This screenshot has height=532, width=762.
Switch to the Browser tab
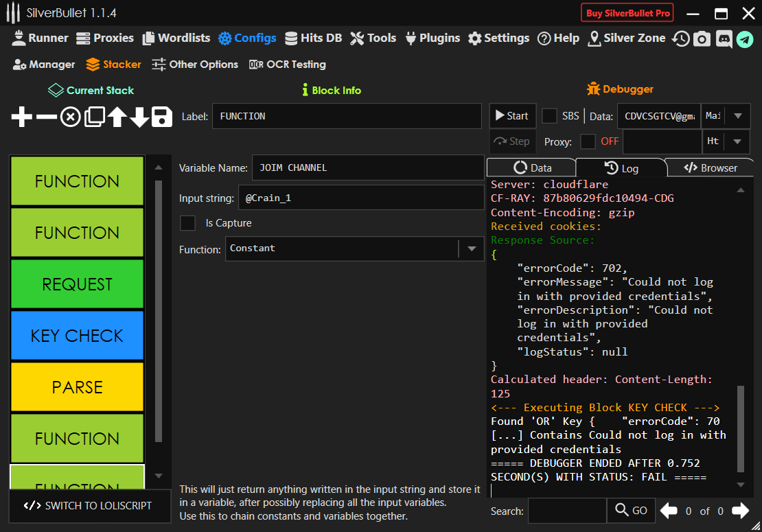(711, 167)
